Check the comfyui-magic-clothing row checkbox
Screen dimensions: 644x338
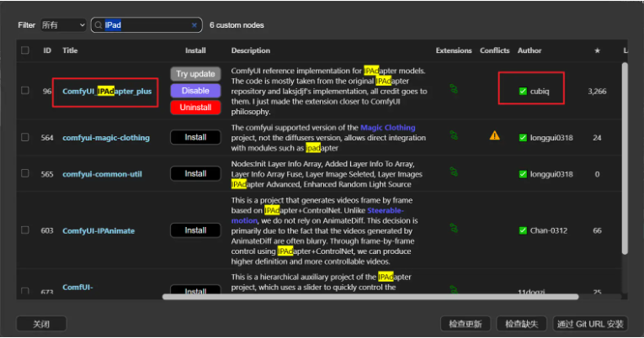click(25, 137)
